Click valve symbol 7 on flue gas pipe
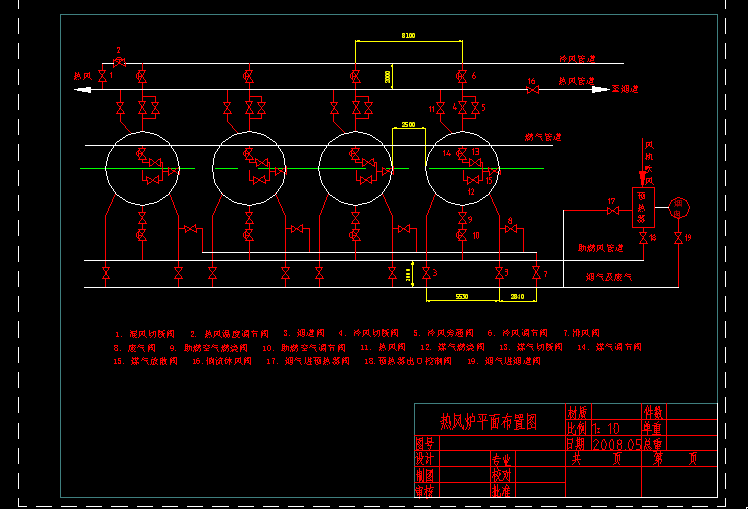This screenshot has width=748, height=509. point(536,273)
